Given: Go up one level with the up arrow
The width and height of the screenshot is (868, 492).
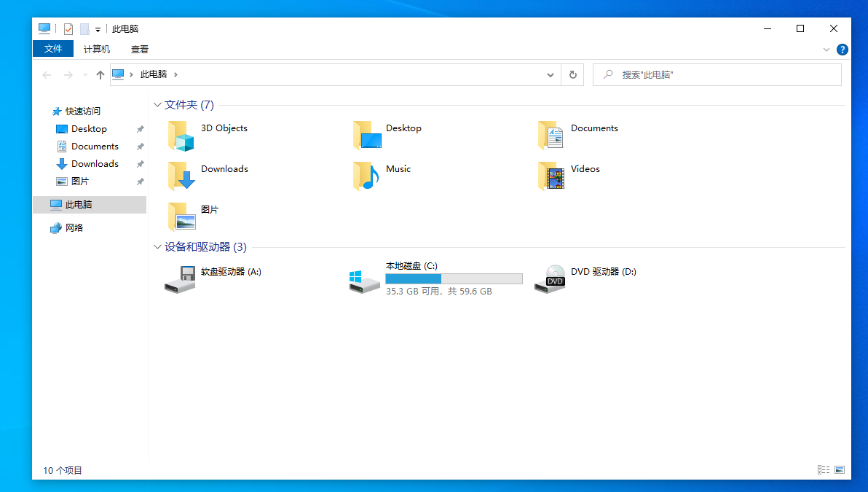Looking at the screenshot, I should coord(100,75).
